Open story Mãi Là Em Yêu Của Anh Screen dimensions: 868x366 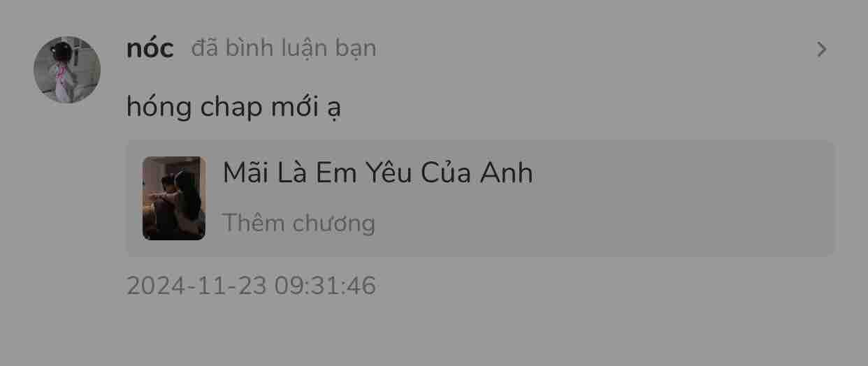click(x=377, y=173)
